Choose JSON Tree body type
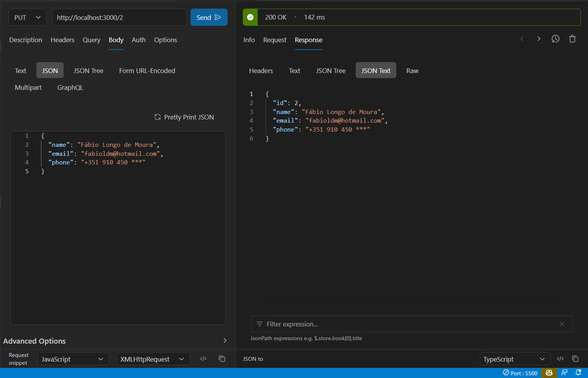 coord(89,71)
